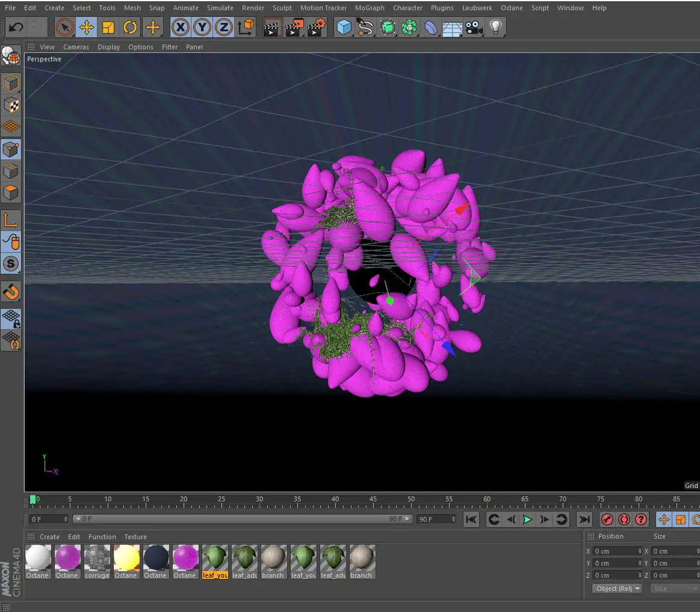Go to start of animation
The height and width of the screenshot is (612, 700).
click(471, 519)
